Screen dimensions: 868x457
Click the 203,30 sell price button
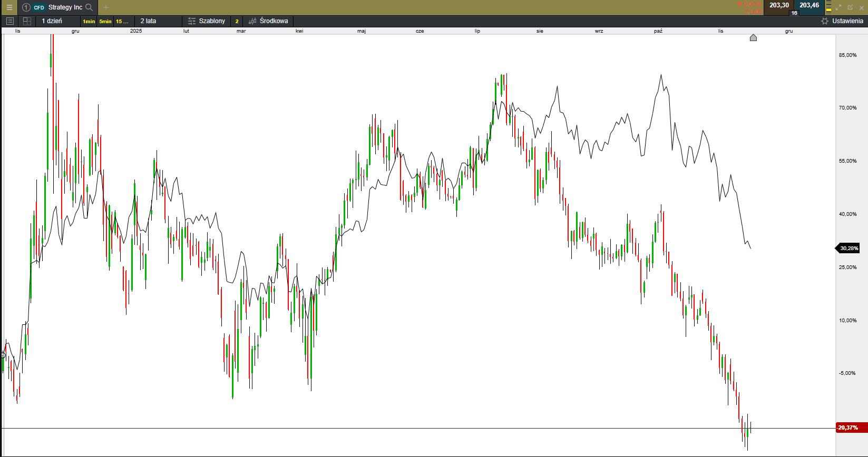tap(779, 5)
